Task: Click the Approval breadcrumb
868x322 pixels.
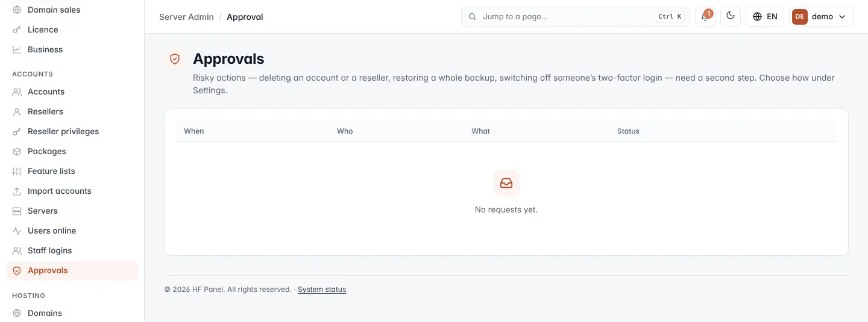Action: [245, 17]
